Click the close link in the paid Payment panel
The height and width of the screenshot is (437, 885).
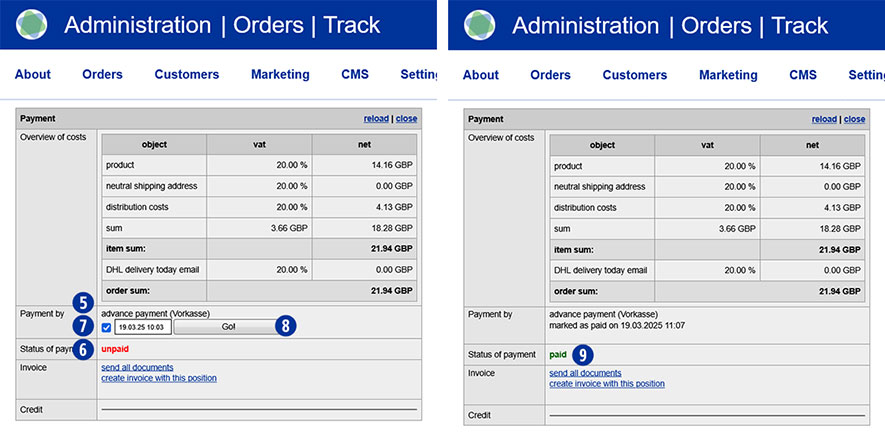coord(854,119)
